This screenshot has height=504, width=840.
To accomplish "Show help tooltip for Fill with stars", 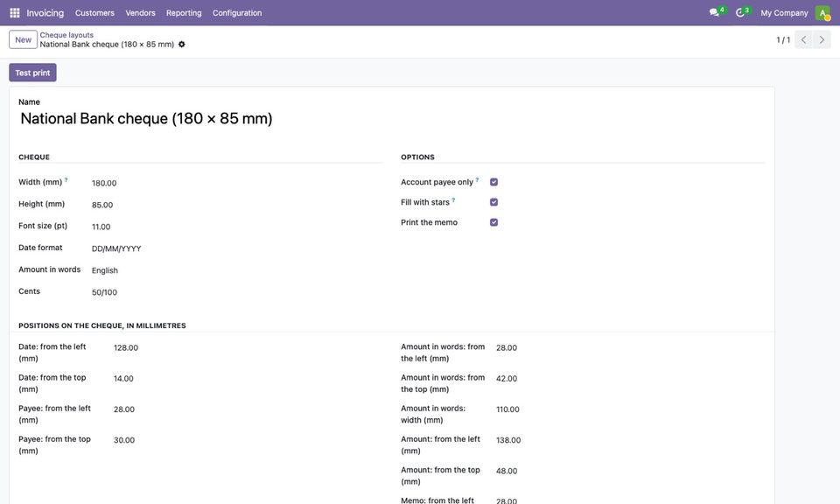I will tap(453, 199).
